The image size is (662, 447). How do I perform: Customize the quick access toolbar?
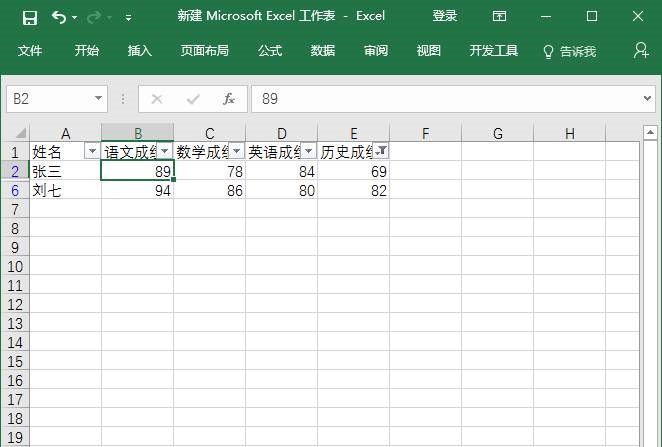coord(128,18)
